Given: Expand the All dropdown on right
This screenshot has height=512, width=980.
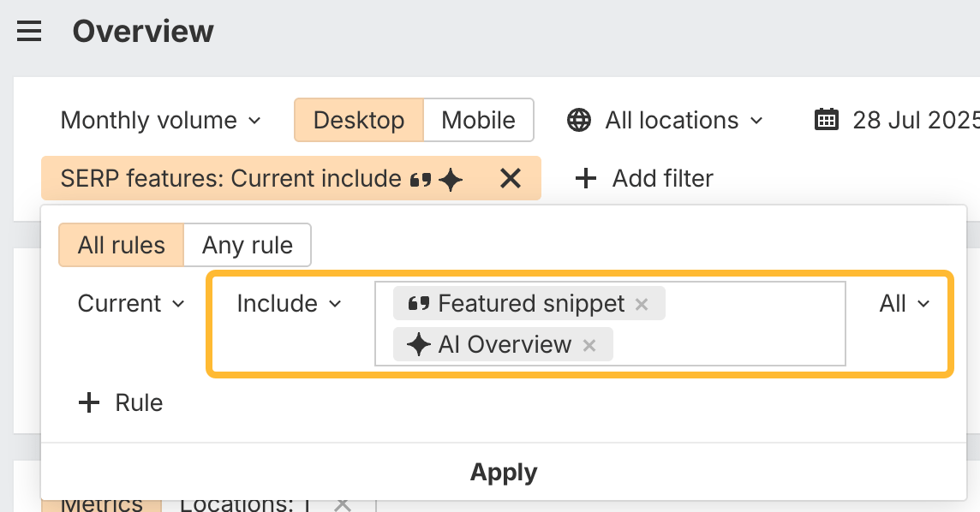Looking at the screenshot, I should coord(904,304).
